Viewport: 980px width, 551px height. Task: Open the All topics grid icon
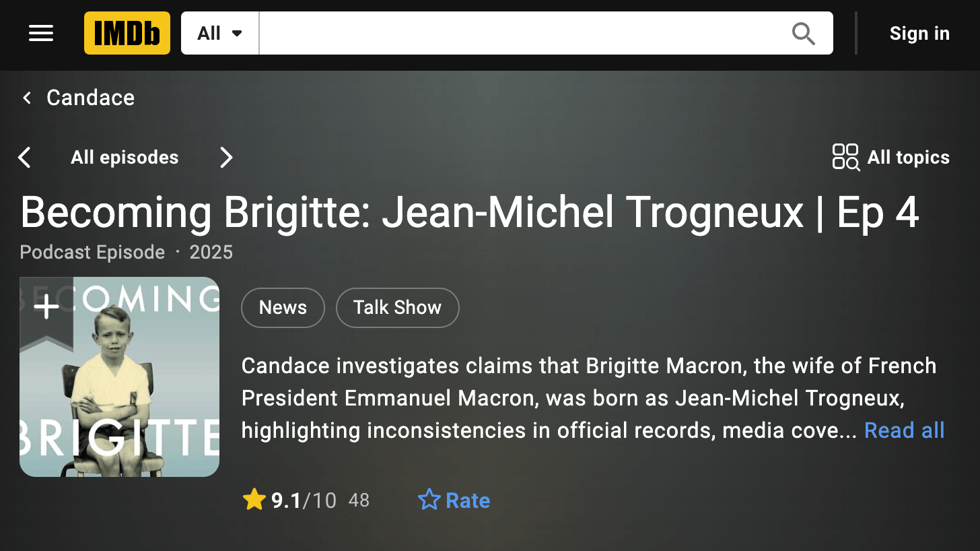tap(845, 157)
